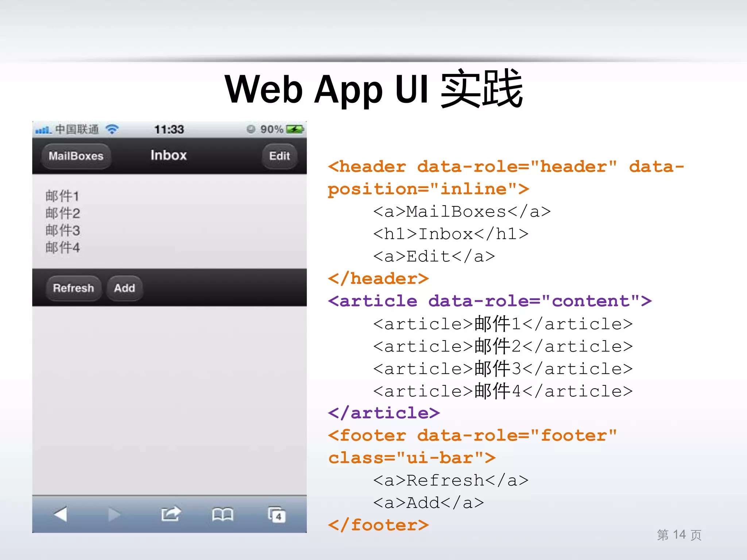Click the slide title Web App UI 实践

(374, 89)
